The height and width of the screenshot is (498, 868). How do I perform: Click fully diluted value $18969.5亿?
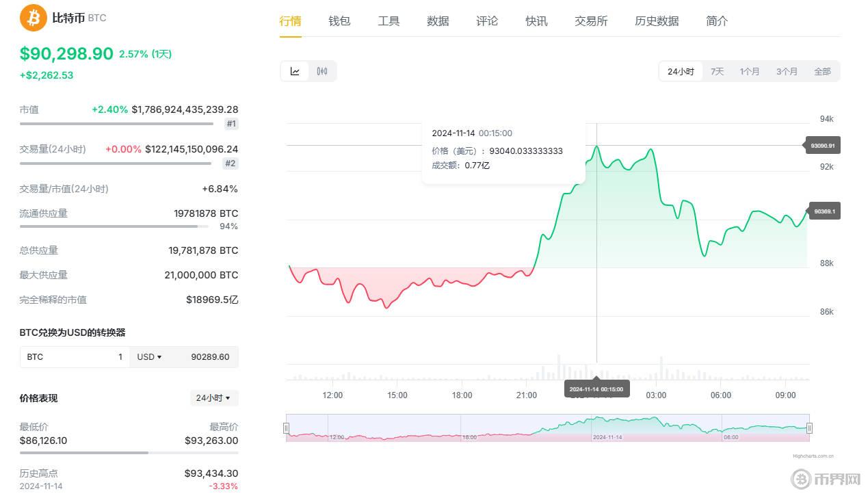pyautogui.click(x=212, y=300)
